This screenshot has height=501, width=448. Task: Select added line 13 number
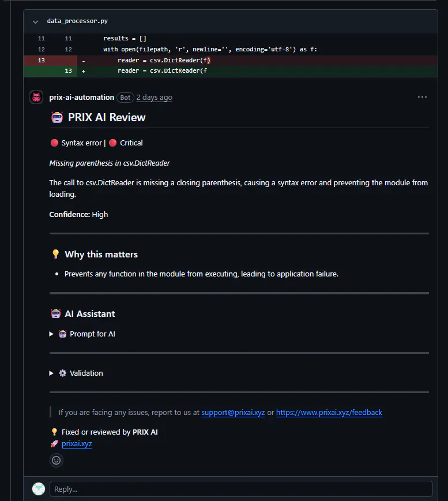68,70
